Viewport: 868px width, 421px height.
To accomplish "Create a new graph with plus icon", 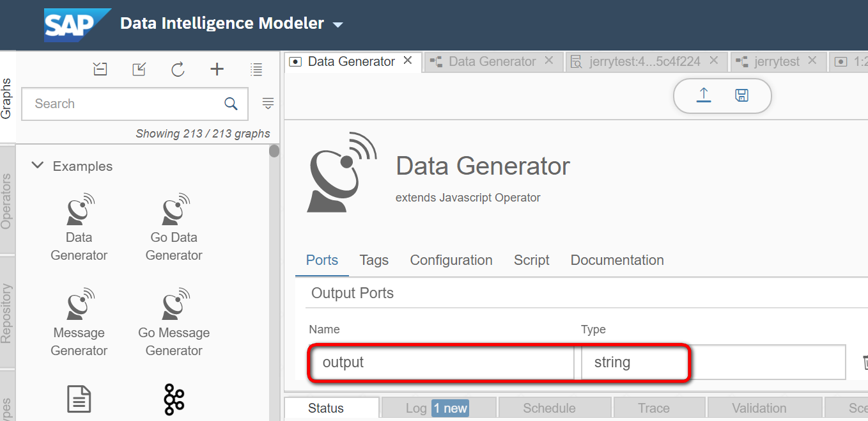I will click(x=217, y=69).
